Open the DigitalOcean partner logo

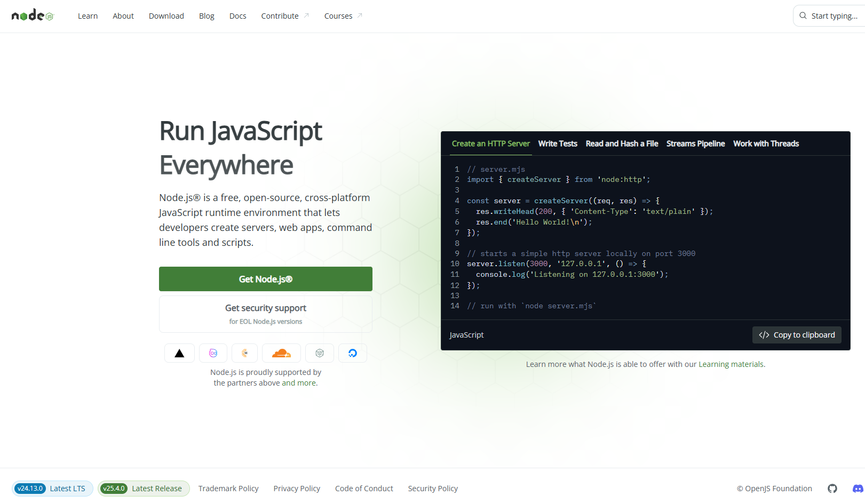(353, 353)
